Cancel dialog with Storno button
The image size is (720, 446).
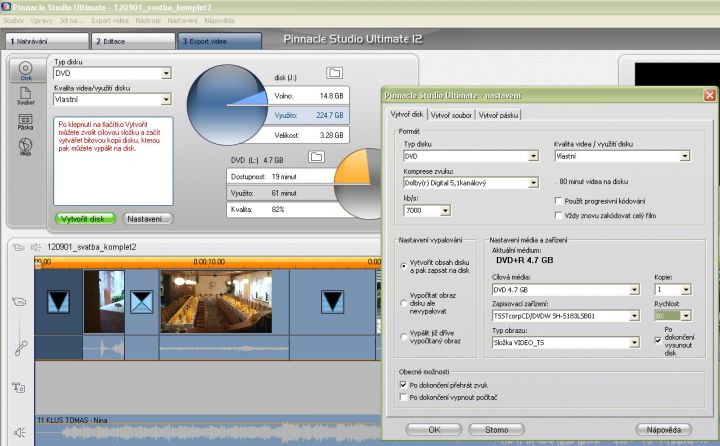496,429
